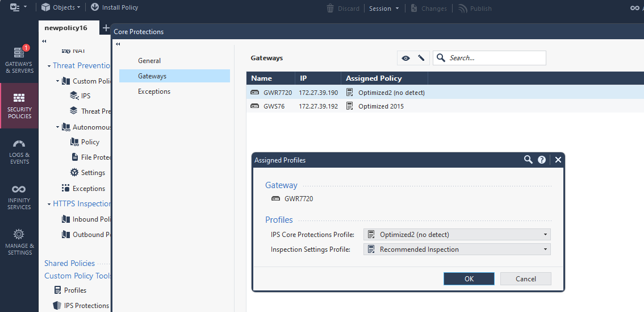Click Publish in the top toolbar
Viewport: 644px width, 312px height.
coord(475,8)
